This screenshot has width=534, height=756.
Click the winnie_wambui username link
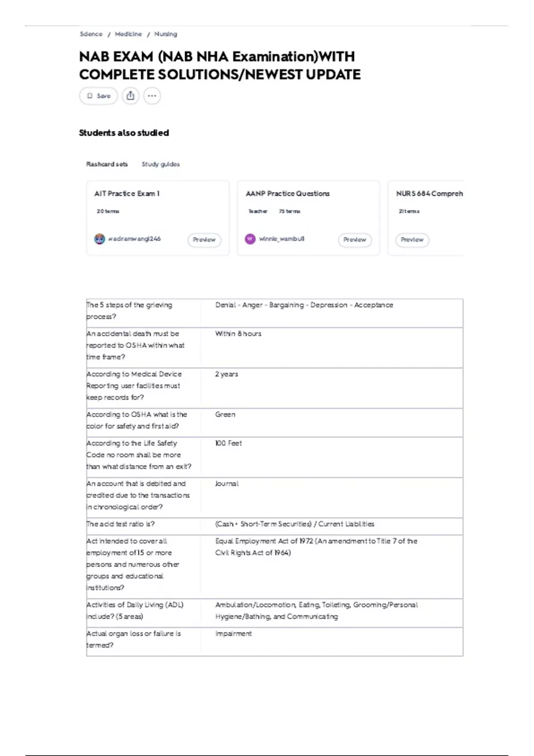pyautogui.click(x=282, y=239)
